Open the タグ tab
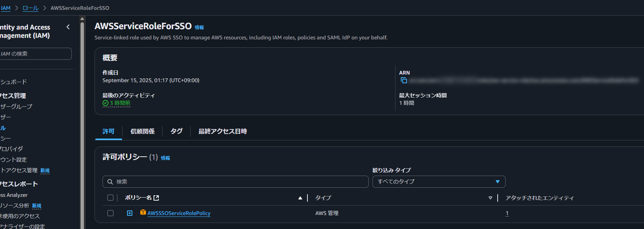The image size is (644, 229). point(176,131)
